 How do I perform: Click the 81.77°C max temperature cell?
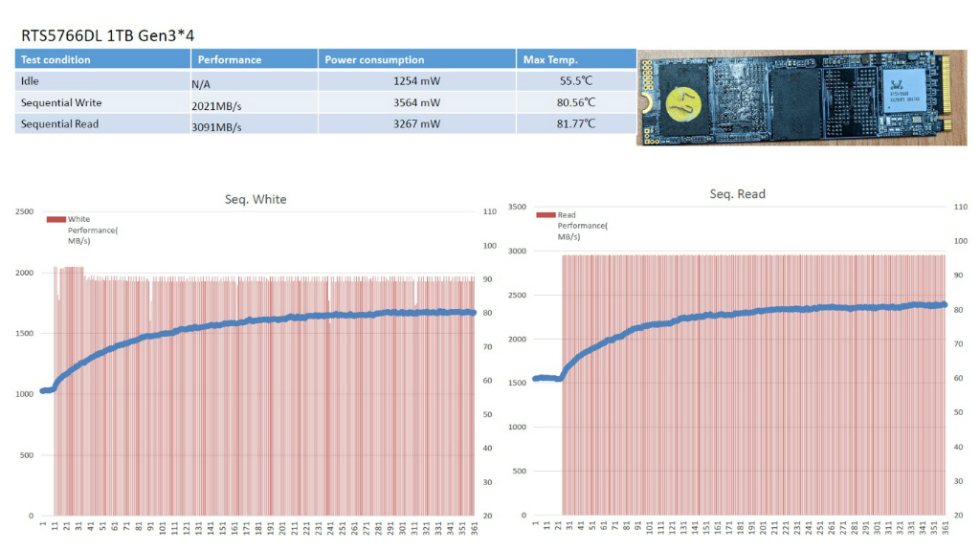tap(576, 123)
